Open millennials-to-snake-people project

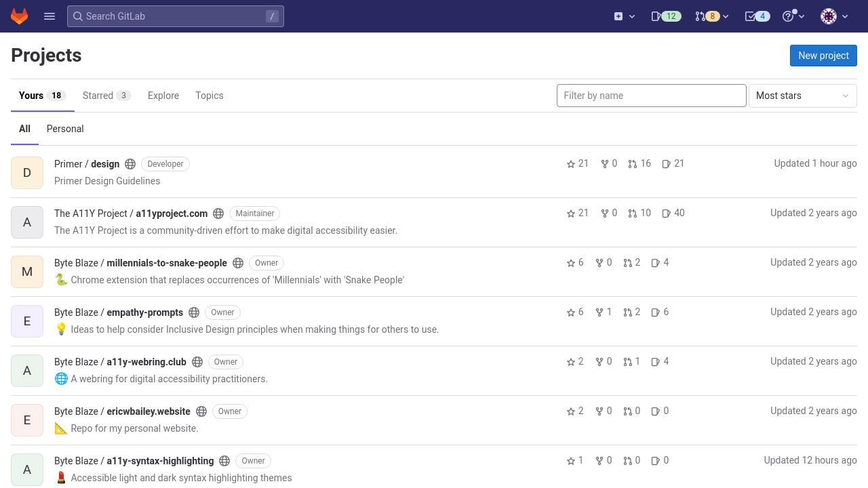coord(140,263)
